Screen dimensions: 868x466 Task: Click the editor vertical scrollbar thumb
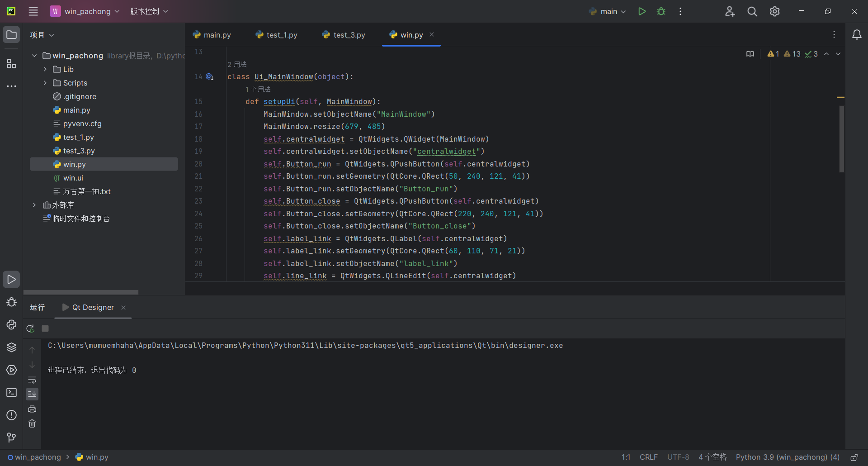click(841, 139)
